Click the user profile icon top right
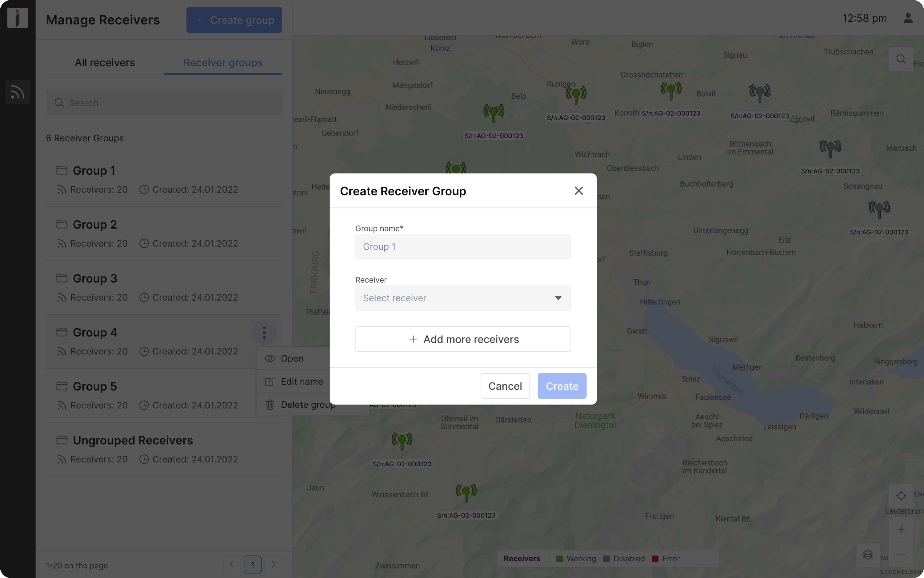The width and height of the screenshot is (924, 578). (908, 18)
